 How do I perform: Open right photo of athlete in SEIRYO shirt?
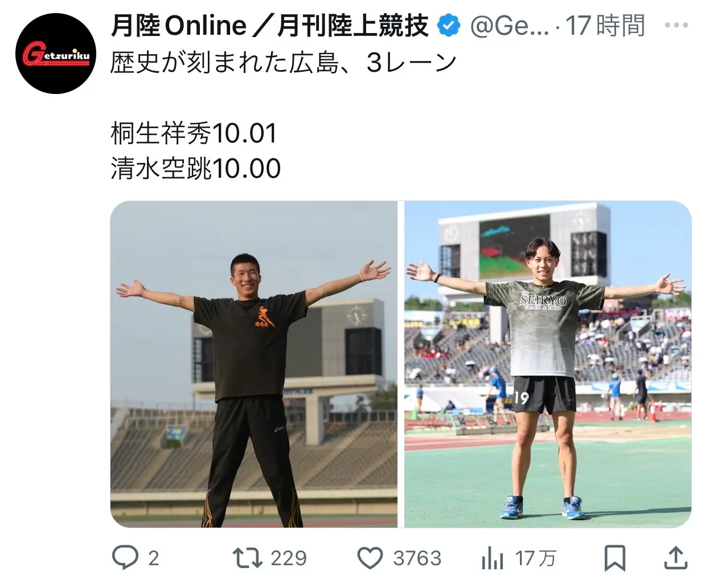(x=548, y=364)
